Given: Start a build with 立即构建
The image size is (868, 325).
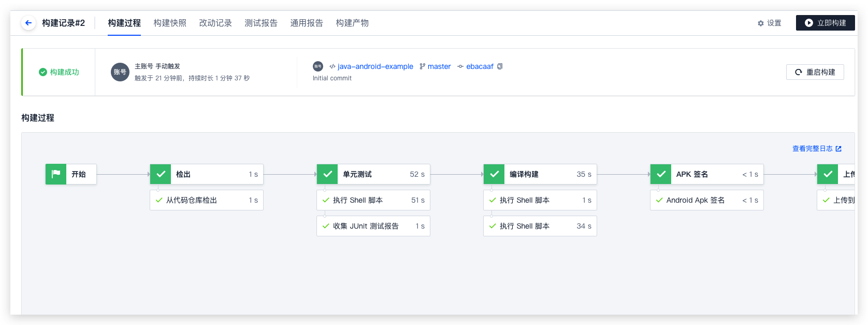Looking at the screenshot, I should pyautogui.click(x=826, y=23).
